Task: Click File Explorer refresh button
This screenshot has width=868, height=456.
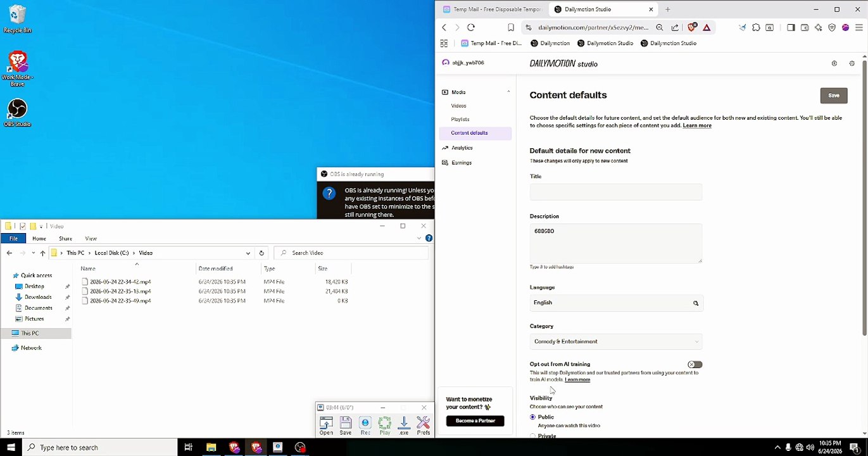Action: 261,253
